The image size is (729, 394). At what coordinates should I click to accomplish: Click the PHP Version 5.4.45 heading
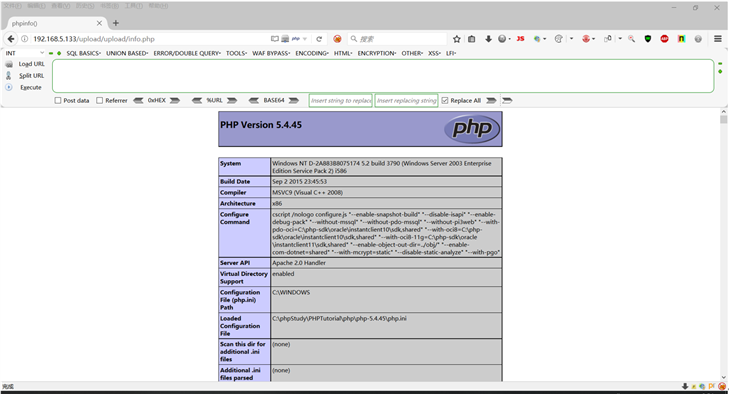tap(261, 125)
